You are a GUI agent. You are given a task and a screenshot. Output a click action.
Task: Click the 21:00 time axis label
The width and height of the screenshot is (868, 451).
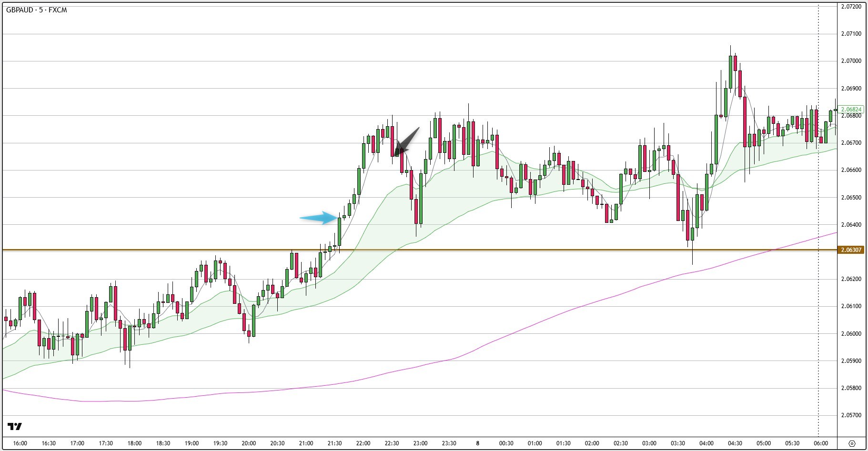306,443
